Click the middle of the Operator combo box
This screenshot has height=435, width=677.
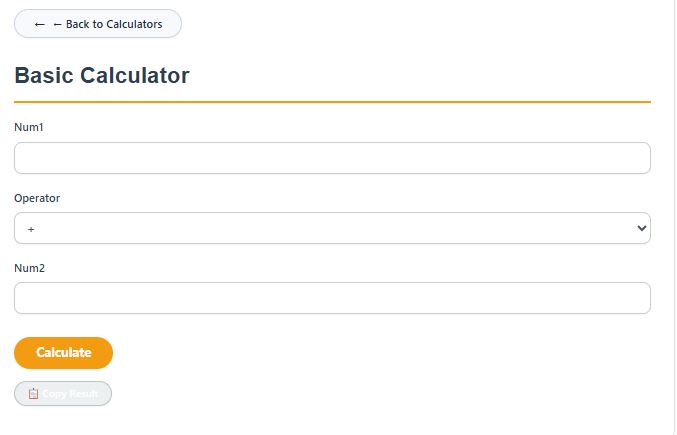(x=332, y=228)
